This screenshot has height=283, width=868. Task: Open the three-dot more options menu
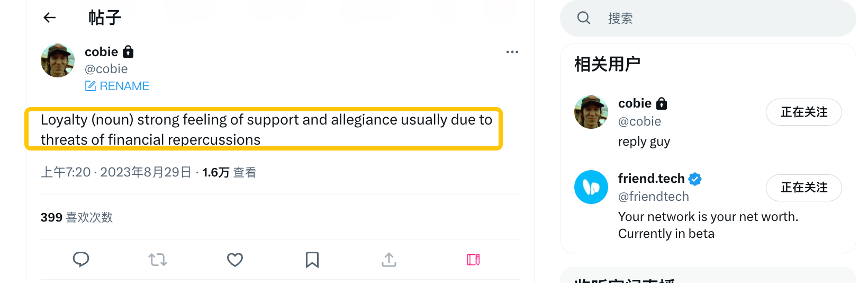[512, 52]
